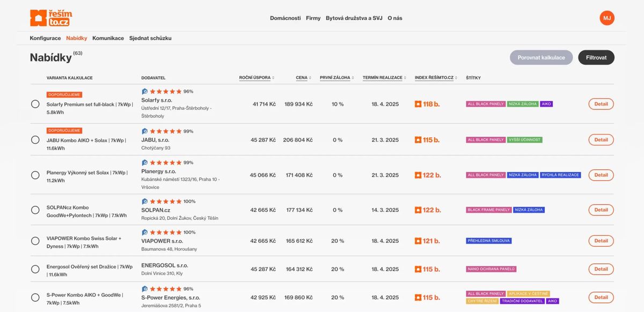Sort by Roční úspora column
The width and height of the screenshot is (644, 312).
(x=257, y=78)
